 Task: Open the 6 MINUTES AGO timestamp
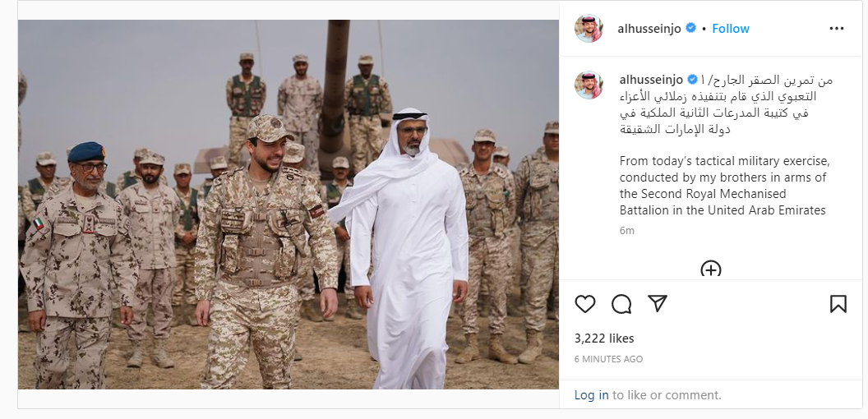pos(608,359)
